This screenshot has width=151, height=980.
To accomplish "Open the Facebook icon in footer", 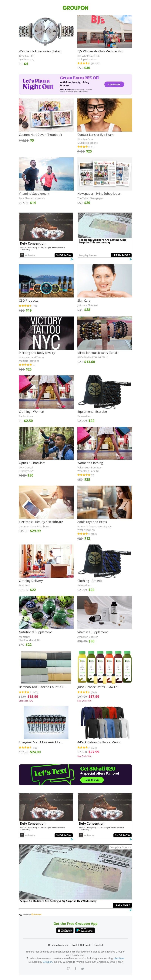I will 75,969.
